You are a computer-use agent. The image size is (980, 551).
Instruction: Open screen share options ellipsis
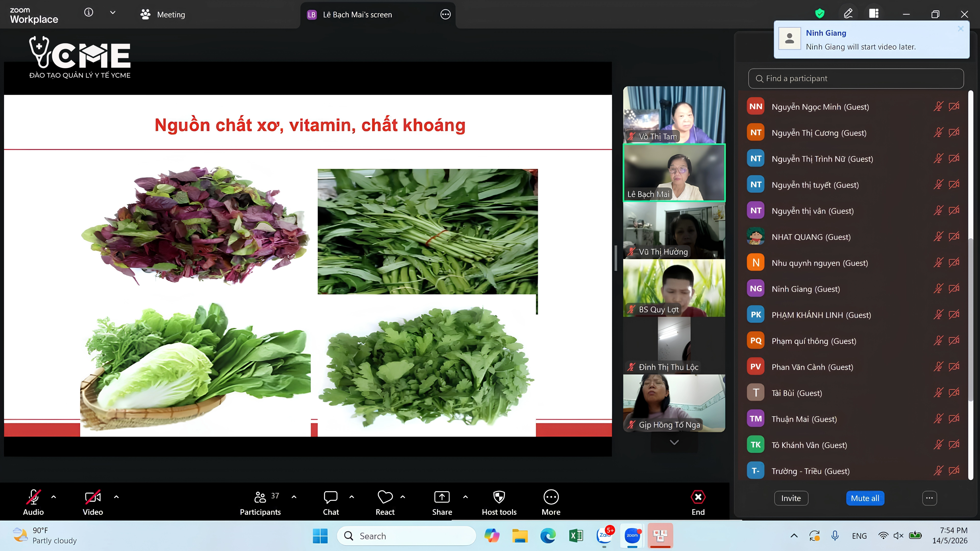(445, 15)
